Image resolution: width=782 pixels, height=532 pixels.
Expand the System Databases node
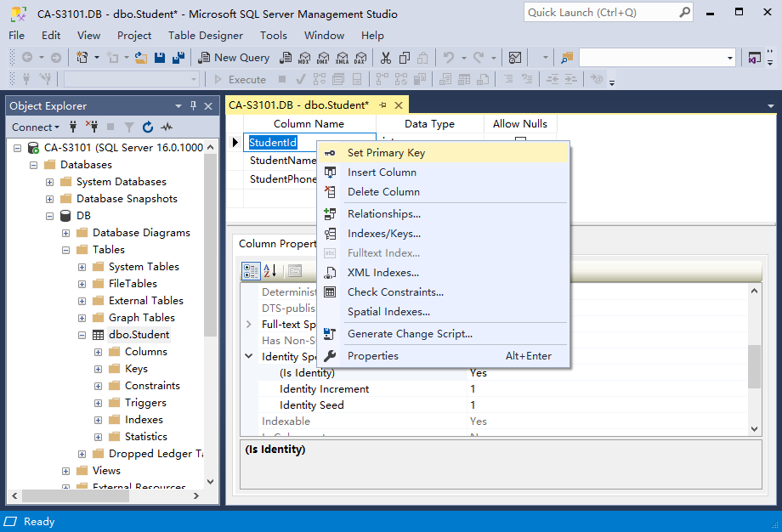coord(50,182)
